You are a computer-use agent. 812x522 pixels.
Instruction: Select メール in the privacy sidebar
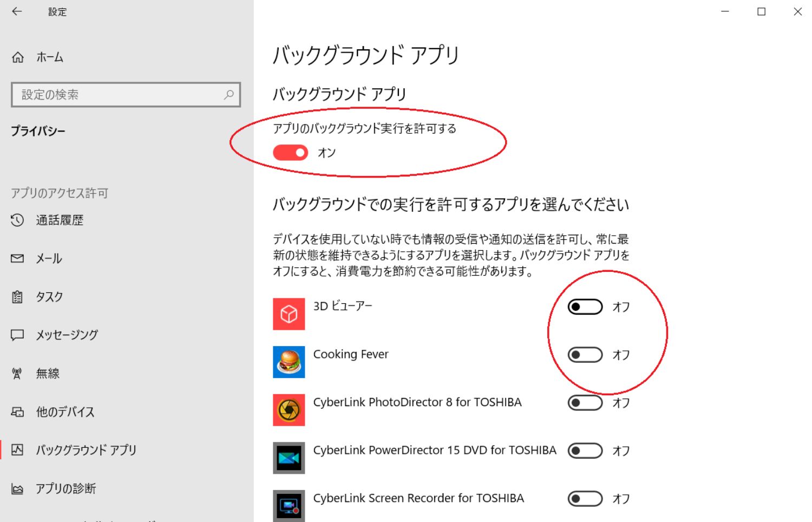[x=49, y=259]
